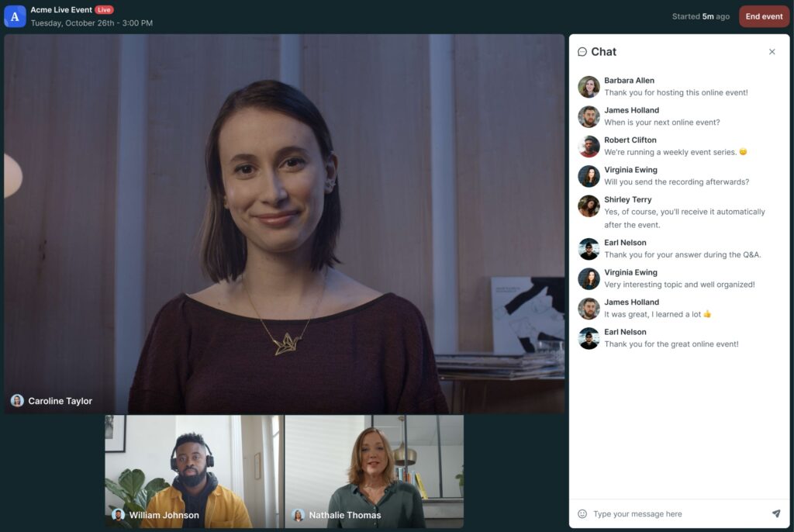The height and width of the screenshot is (532, 794).
Task: Click Nathalie Thomas's small avatar badge
Action: [299, 515]
